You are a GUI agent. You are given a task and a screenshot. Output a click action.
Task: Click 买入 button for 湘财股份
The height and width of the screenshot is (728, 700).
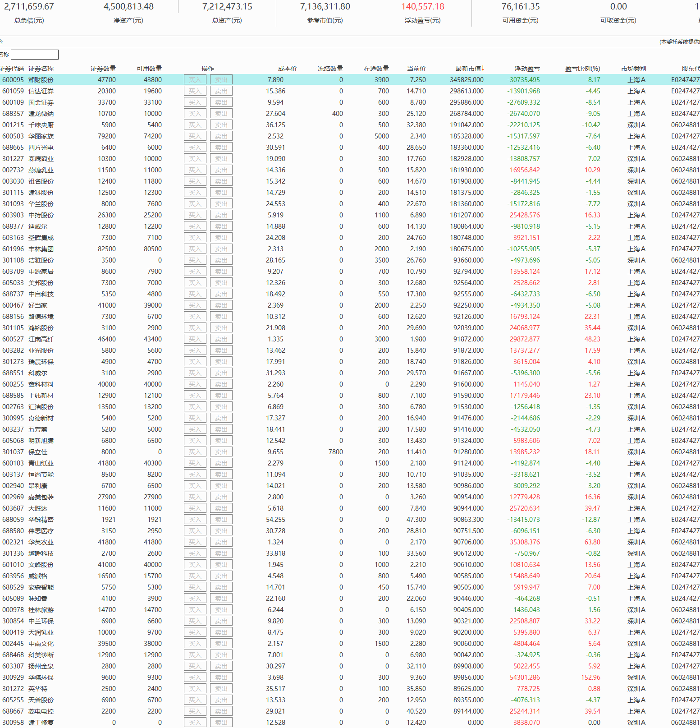195,80
